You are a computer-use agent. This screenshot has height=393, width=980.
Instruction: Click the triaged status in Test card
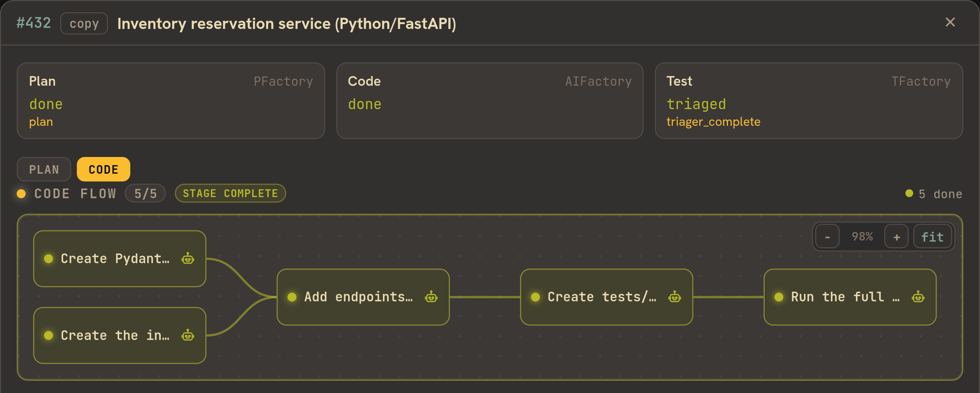coord(696,104)
